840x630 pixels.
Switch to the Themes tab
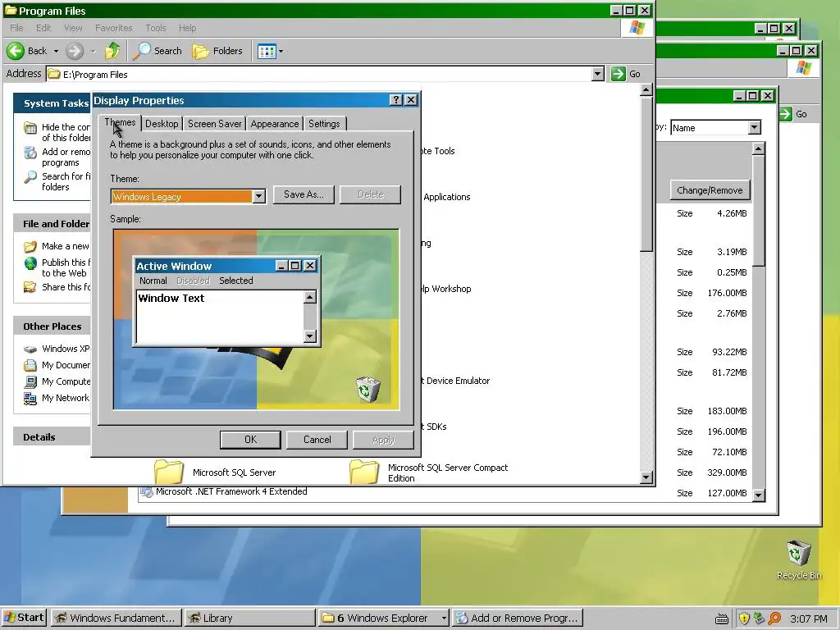point(120,123)
